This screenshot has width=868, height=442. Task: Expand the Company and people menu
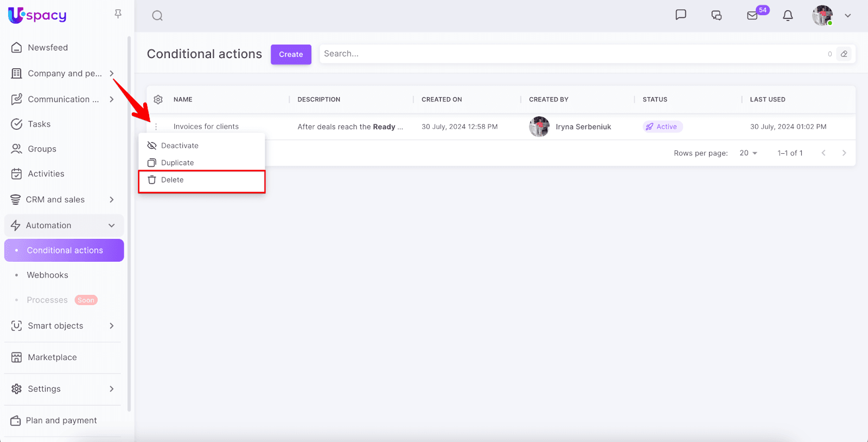pos(111,73)
